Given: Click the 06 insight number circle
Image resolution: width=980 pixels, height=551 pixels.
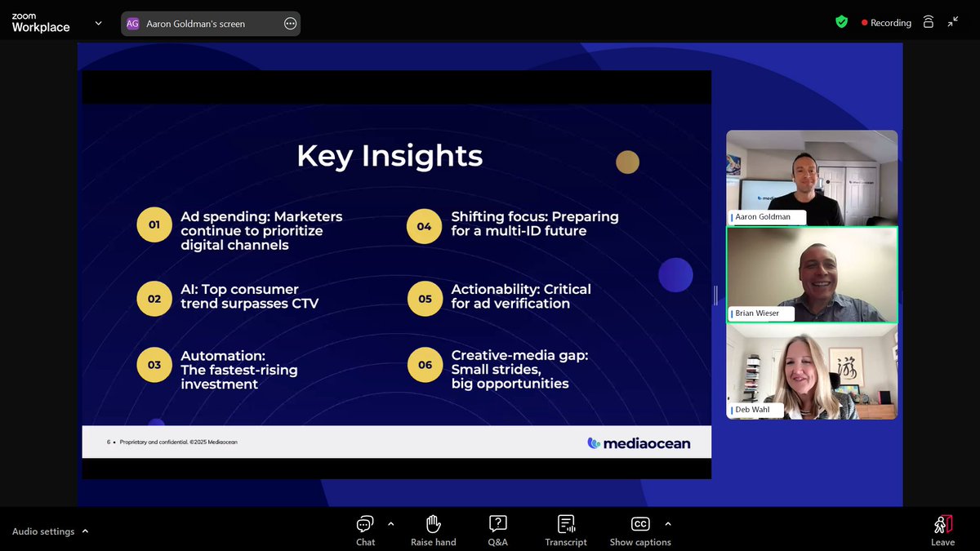Looking at the screenshot, I should 425,365.
